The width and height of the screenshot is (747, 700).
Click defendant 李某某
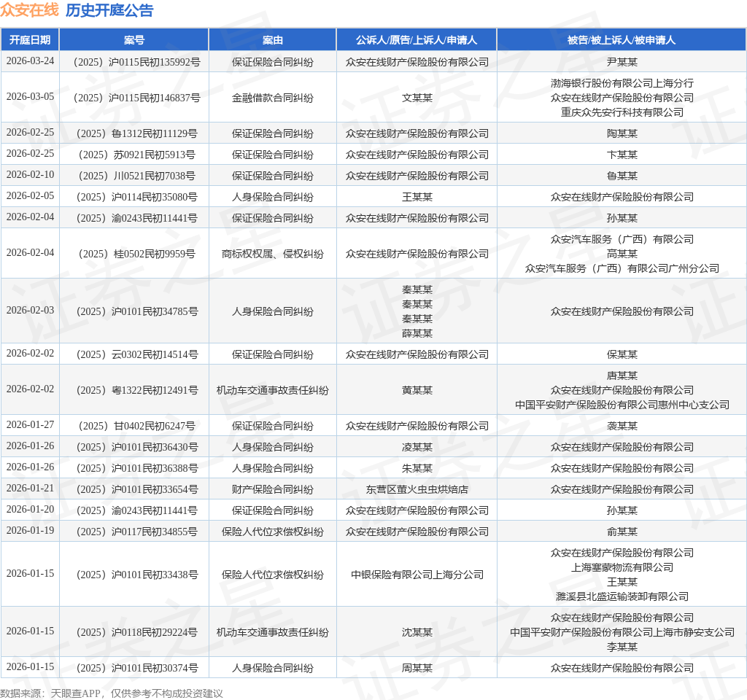[x=622, y=647]
